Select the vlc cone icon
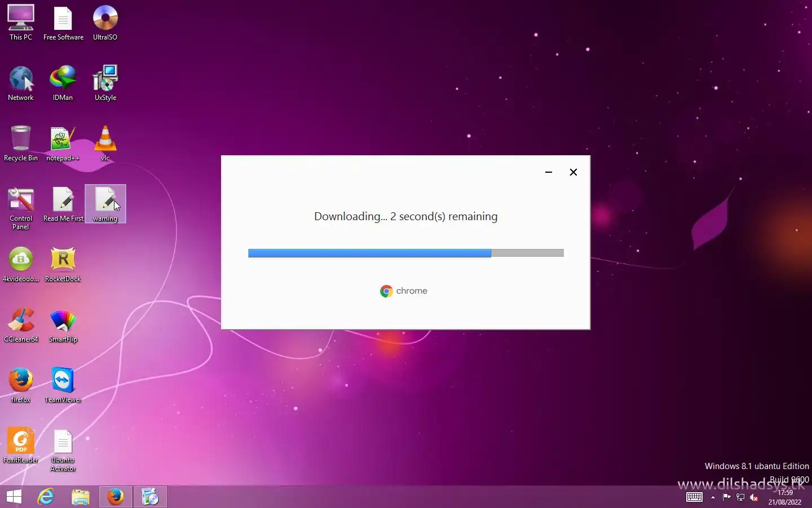 105,143
